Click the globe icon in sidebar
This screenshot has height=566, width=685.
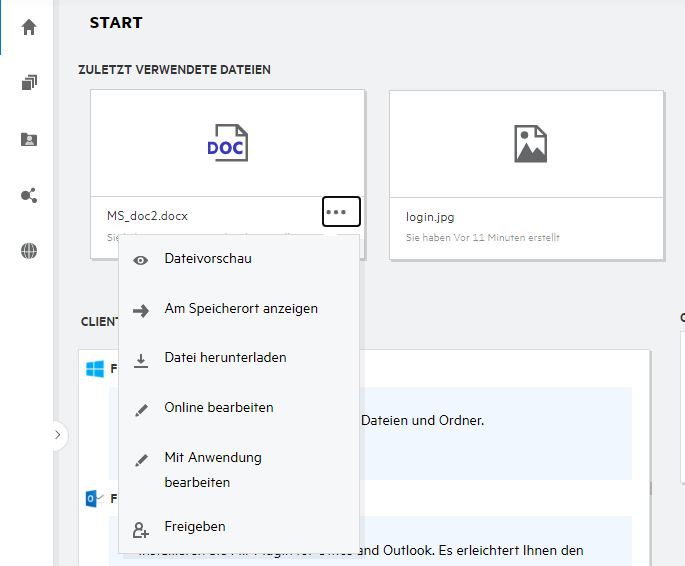[x=28, y=251]
